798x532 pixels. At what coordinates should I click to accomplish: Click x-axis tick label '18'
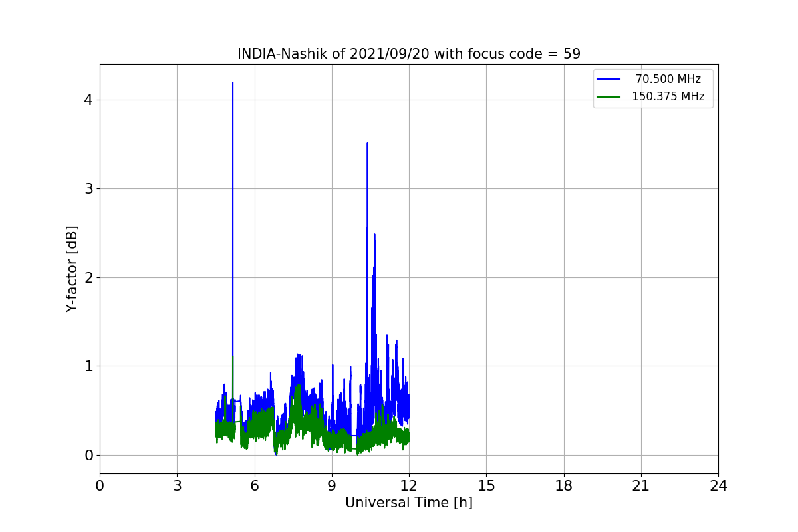tap(564, 486)
